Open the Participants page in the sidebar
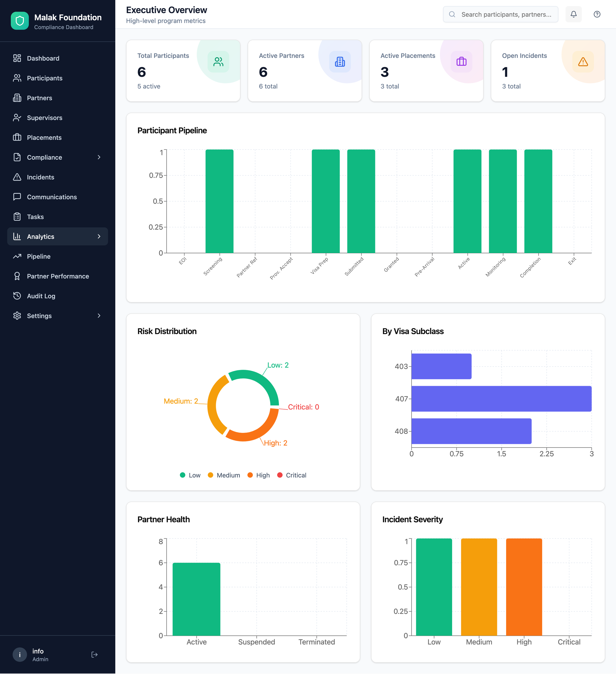The width and height of the screenshot is (616, 674). click(x=45, y=78)
